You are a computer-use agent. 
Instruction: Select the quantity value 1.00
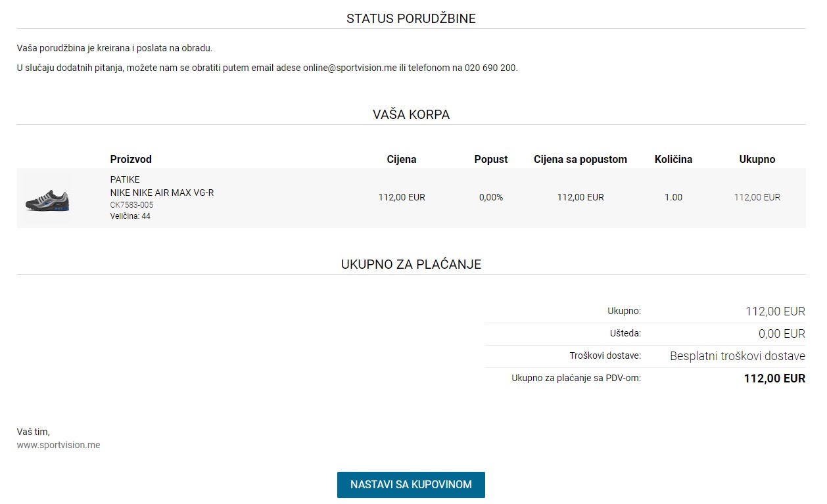(x=673, y=197)
